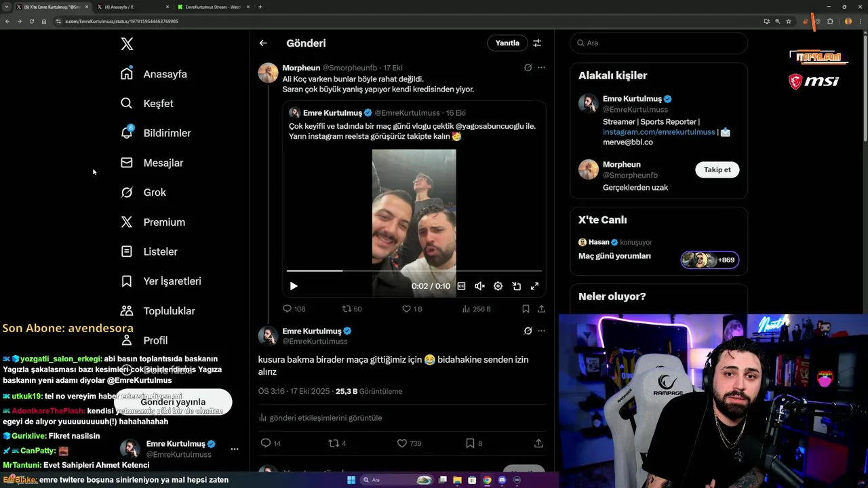Viewport: 868px width, 488px height.
Task: Repost Emre's reply showing 4 reposts
Action: click(x=337, y=443)
